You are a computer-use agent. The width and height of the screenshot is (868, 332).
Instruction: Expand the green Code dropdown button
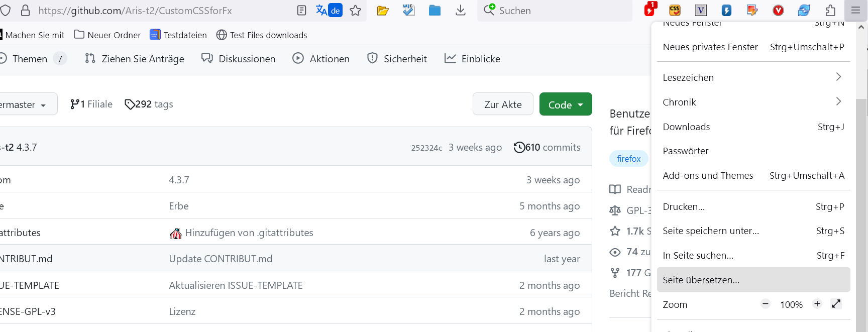(x=565, y=104)
